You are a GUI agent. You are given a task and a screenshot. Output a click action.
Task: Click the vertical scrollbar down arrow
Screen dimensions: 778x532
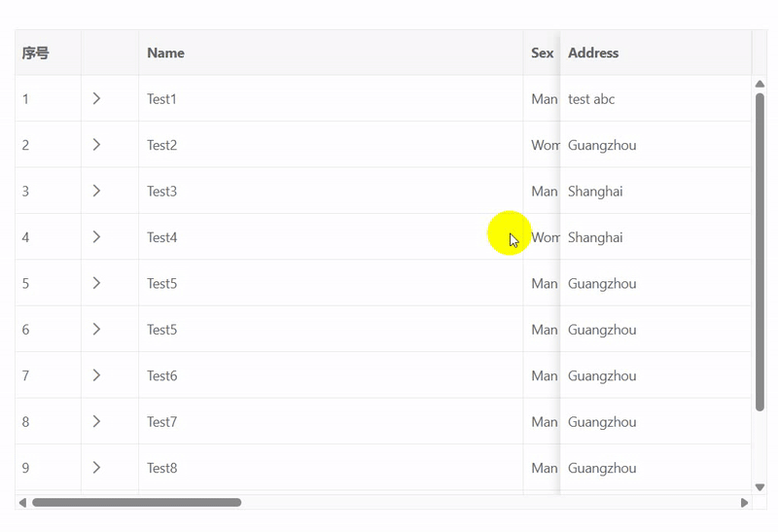pos(760,486)
